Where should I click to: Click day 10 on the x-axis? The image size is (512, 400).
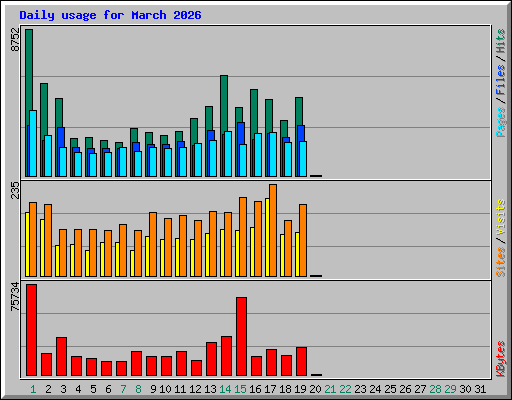(x=165, y=389)
